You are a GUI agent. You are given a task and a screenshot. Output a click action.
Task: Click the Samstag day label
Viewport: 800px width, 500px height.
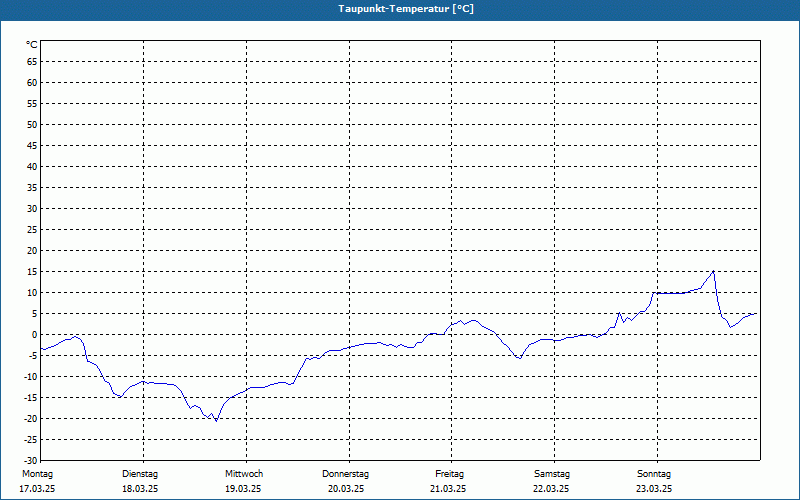click(x=552, y=474)
